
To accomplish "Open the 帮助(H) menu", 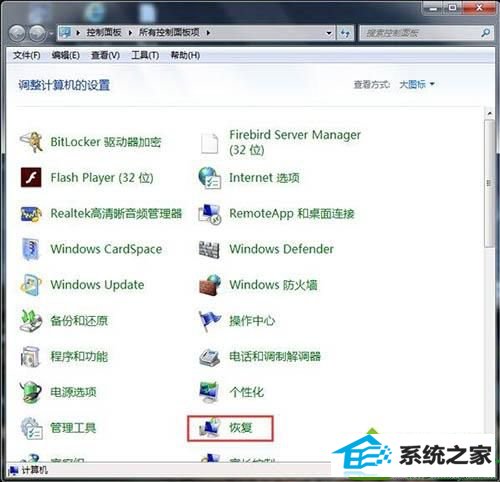I will click(x=185, y=55).
